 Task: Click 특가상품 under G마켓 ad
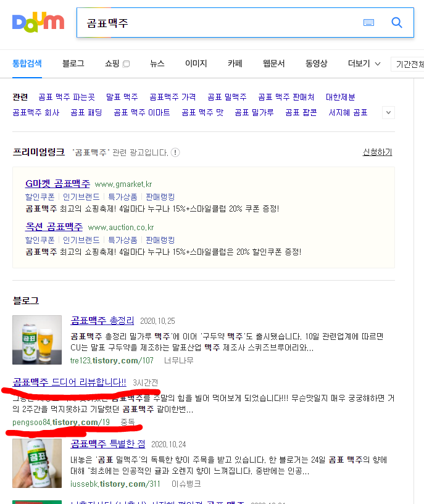pos(123,197)
